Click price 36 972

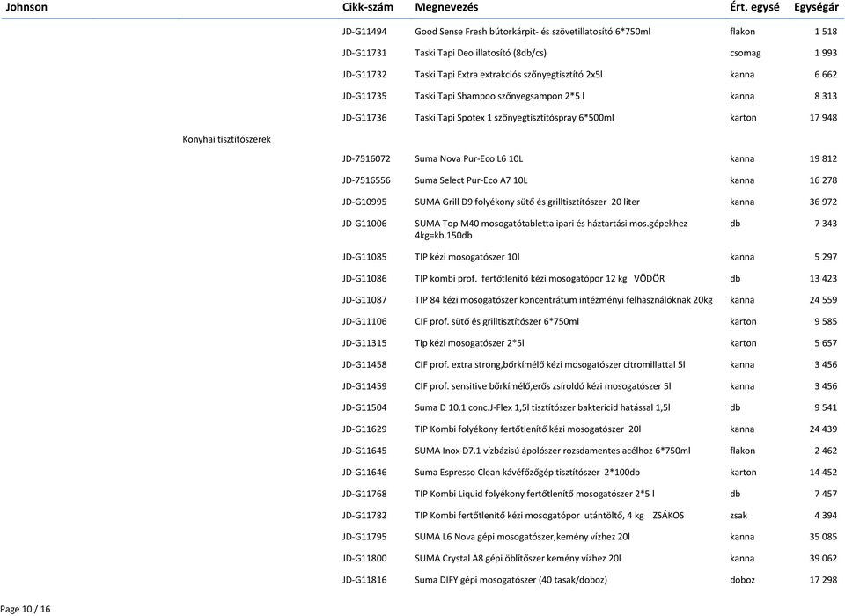824,202
